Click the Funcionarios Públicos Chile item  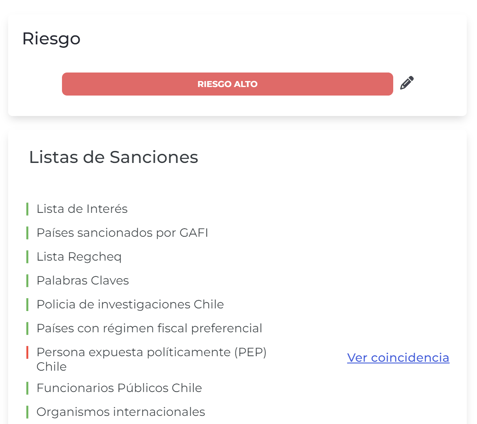pyautogui.click(x=119, y=388)
